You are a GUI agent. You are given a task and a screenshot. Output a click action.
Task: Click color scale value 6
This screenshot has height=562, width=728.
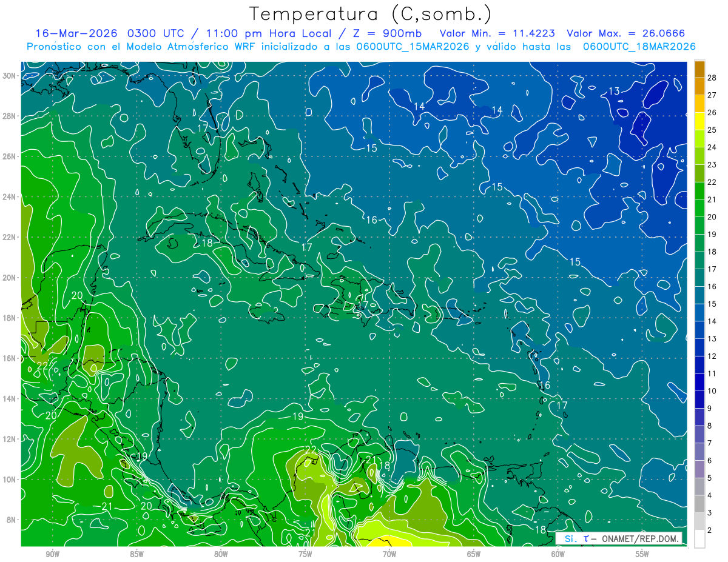point(709,461)
